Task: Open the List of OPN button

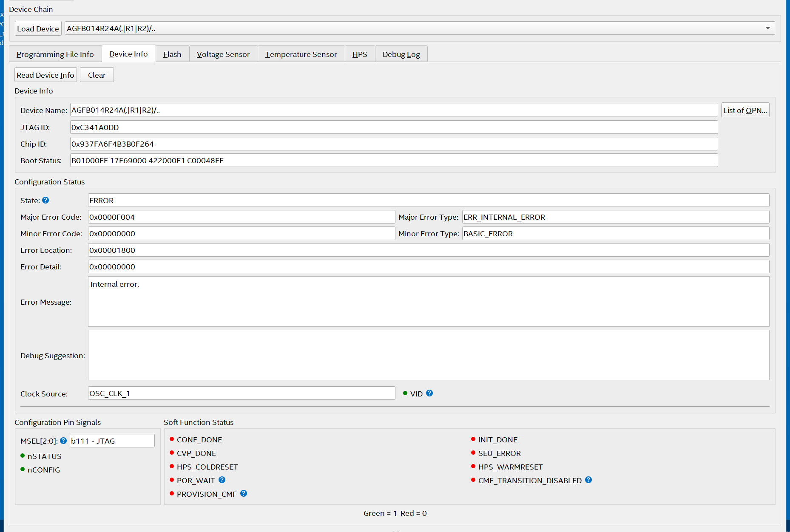Action: [745, 110]
